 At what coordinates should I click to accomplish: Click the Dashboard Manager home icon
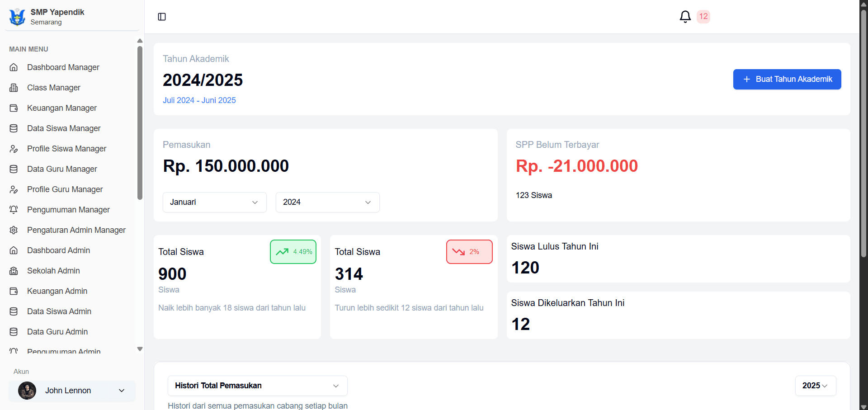14,67
